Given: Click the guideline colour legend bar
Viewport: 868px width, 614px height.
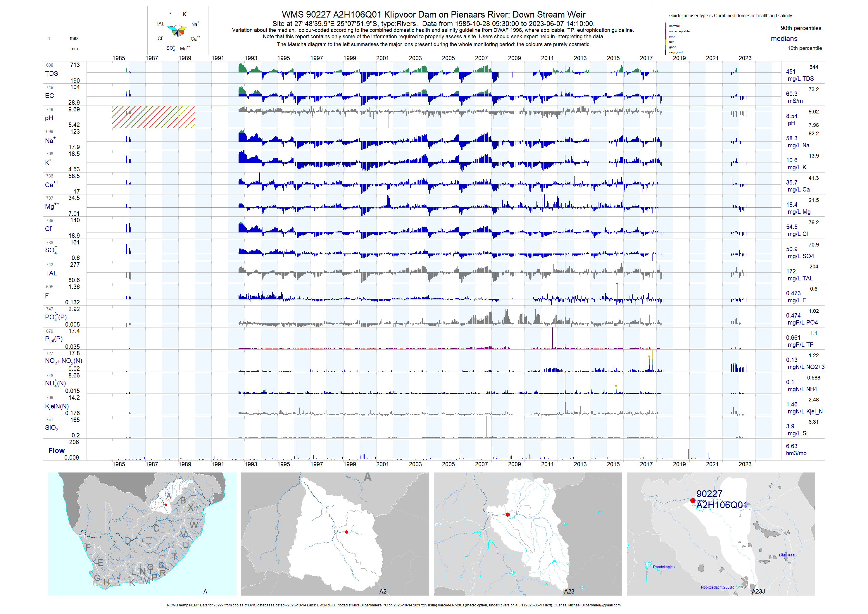Looking at the screenshot, I should (665, 39).
